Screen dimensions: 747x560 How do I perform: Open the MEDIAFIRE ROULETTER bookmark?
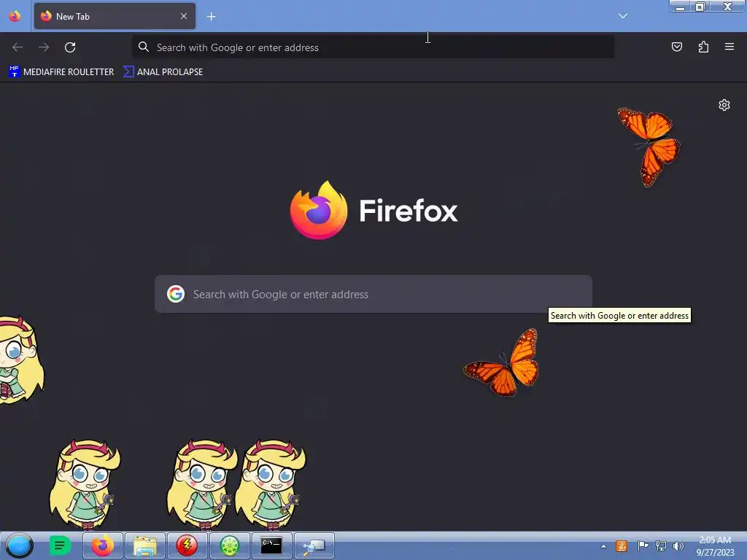coord(61,72)
